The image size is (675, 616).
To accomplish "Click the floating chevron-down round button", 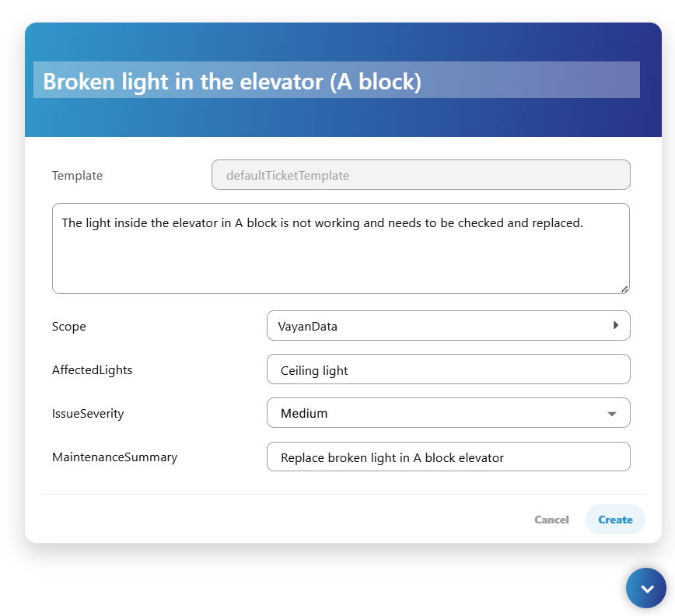I will 645,588.
